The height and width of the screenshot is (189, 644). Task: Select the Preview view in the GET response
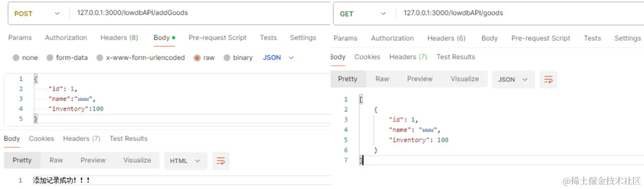point(420,79)
